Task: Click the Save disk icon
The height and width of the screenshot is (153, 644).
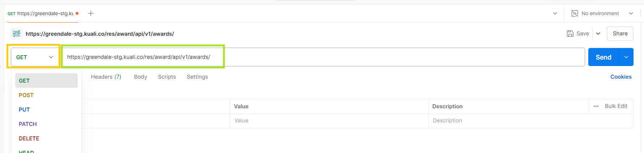Action: point(570,34)
